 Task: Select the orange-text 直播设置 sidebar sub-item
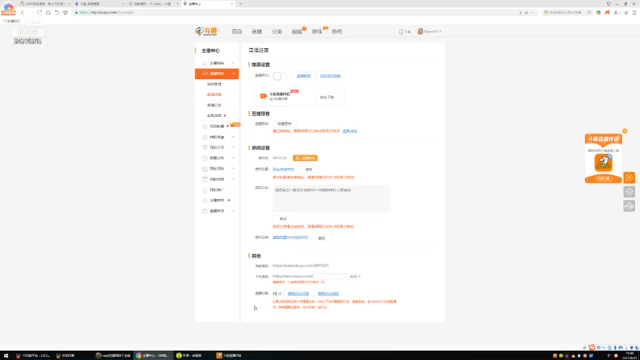[214, 95]
